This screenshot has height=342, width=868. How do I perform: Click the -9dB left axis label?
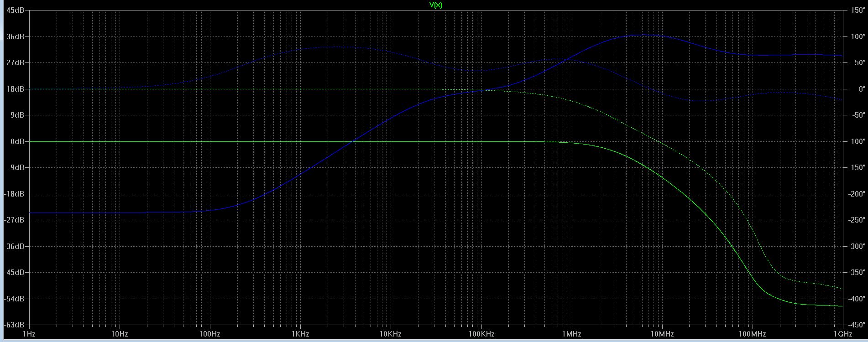point(17,167)
